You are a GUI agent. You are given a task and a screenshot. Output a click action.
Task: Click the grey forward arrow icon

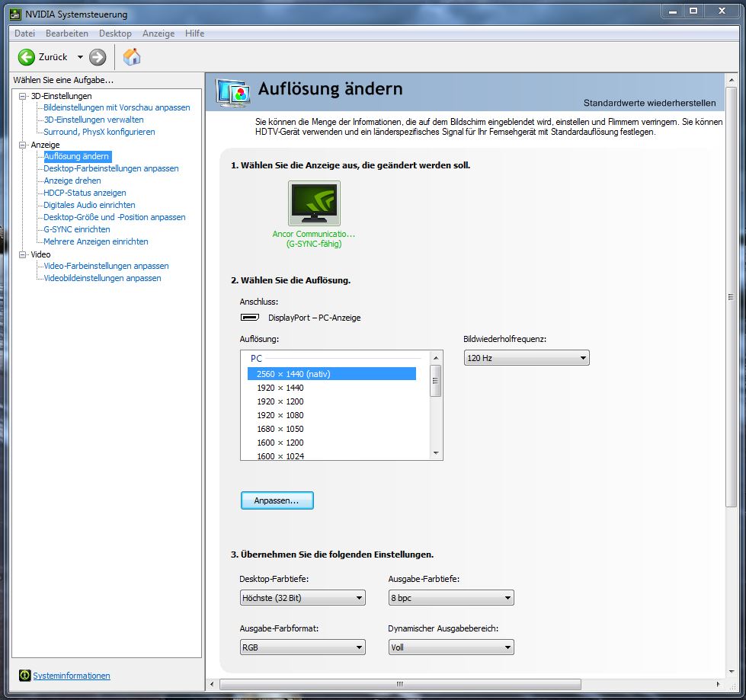point(98,57)
